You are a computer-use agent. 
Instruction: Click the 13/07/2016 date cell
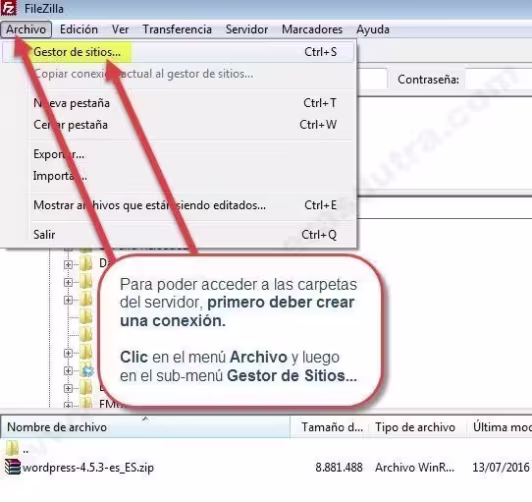pos(501,467)
